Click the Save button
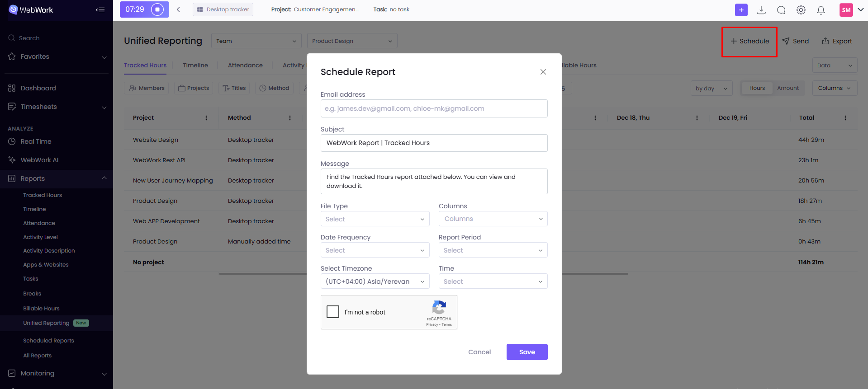Viewport: 868px width, 389px height. tap(527, 352)
